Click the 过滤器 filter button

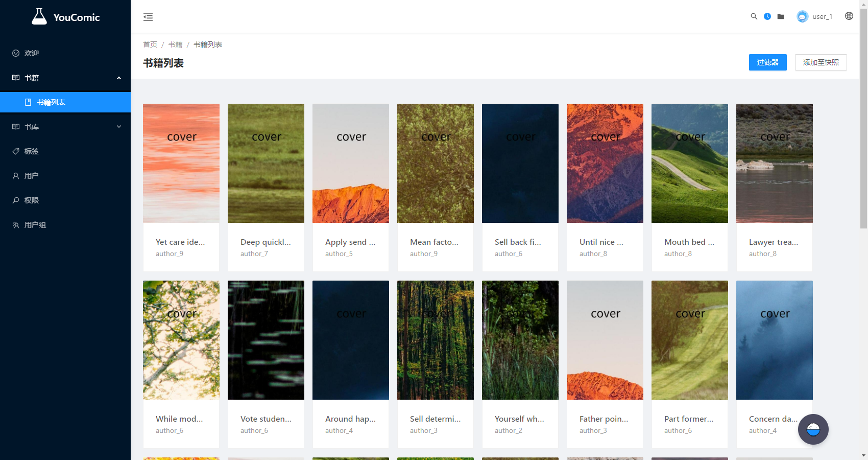coord(767,62)
